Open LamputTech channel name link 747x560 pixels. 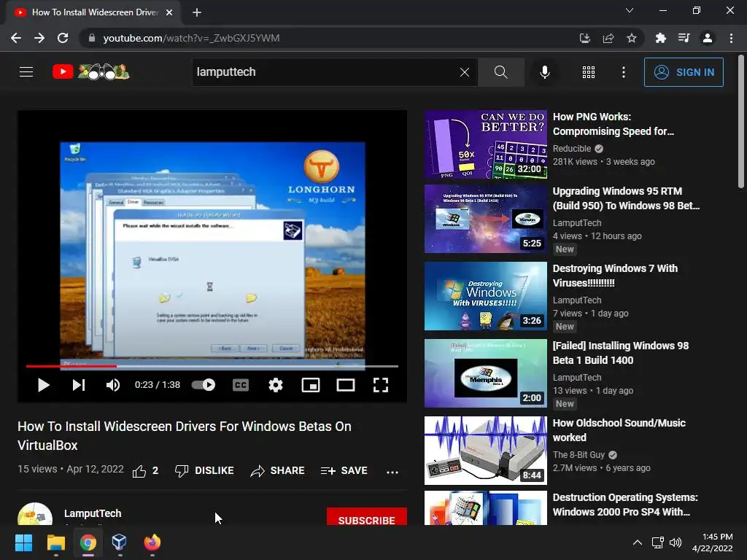click(x=93, y=514)
